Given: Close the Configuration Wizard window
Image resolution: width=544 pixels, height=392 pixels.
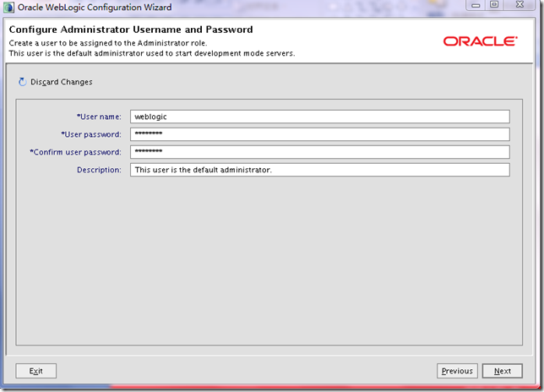Looking at the screenshot, I should point(520,5).
